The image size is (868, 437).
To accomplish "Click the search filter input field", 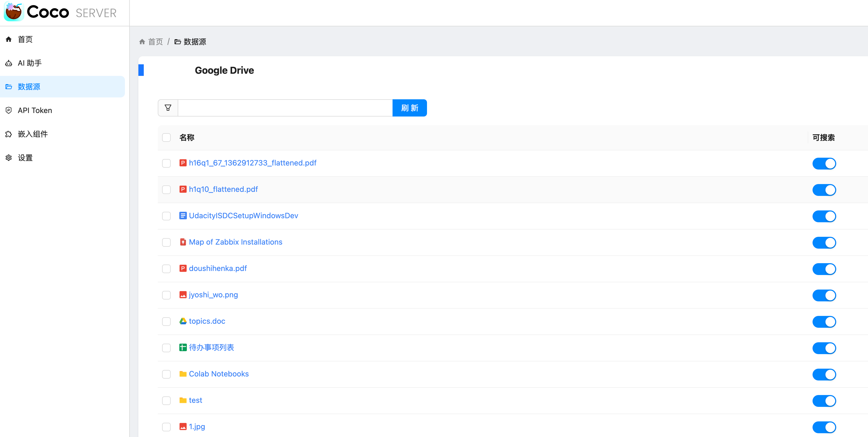I will (285, 108).
